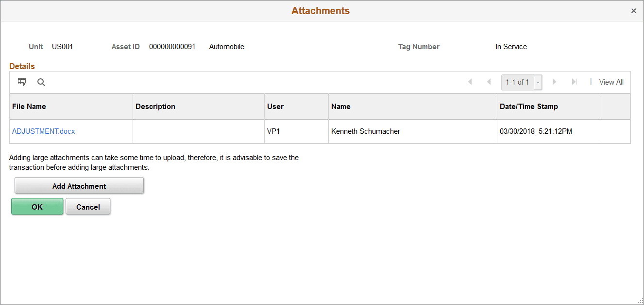Select the Kenneth Schumacher attachment row

pos(365,131)
